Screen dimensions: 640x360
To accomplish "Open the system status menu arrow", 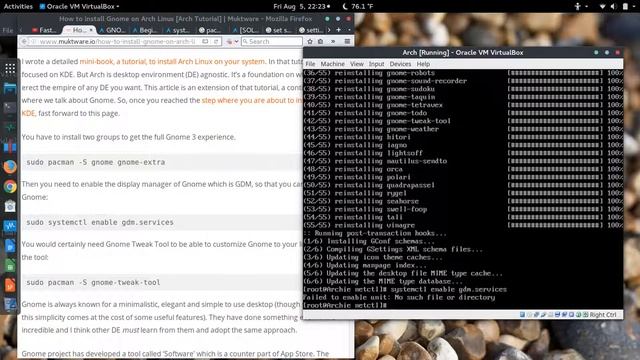I will pyautogui.click(x=634, y=6).
